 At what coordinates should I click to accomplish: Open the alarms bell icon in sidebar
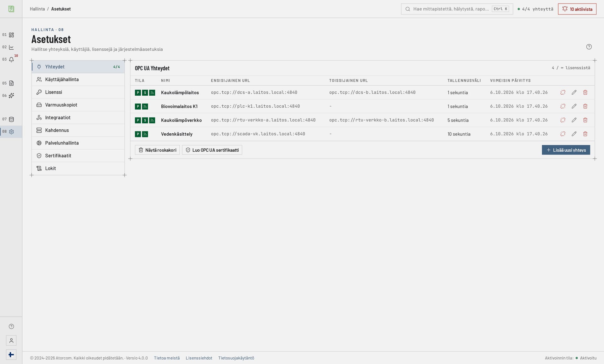click(11, 59)
